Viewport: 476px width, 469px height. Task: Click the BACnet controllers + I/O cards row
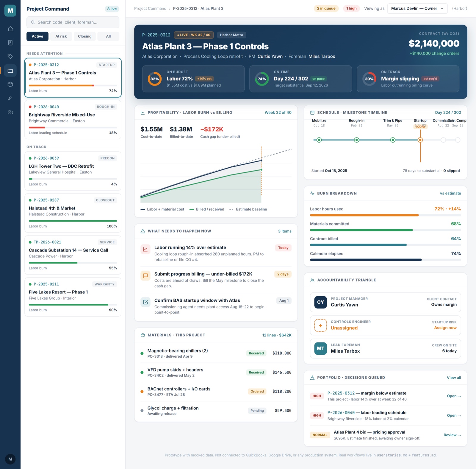tap(216, 392)
